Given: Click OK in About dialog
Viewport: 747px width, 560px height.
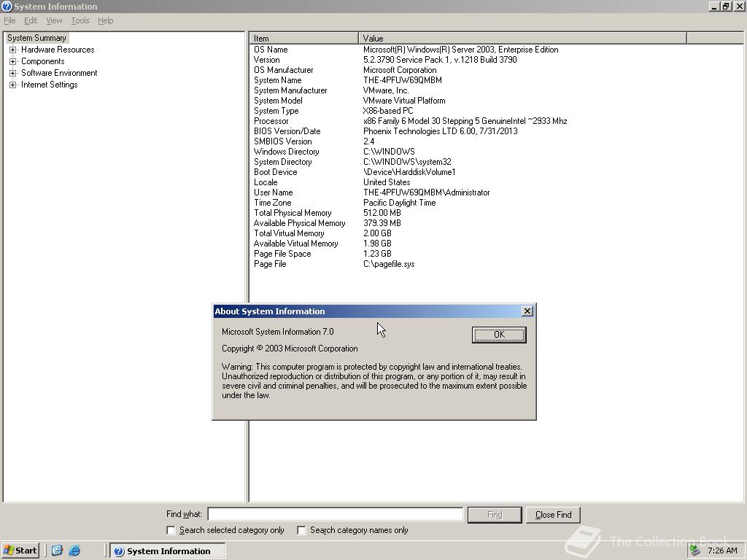Looking at the screenshot, I should click(499, 334).
